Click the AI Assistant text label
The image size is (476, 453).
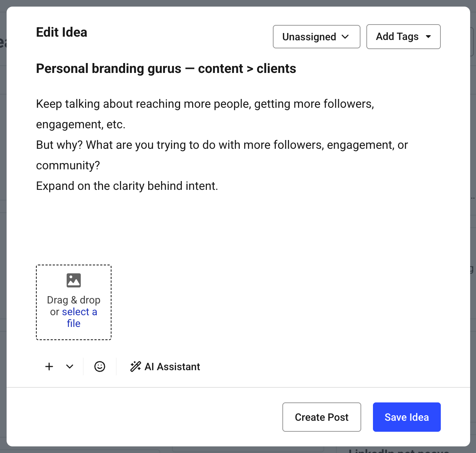[x=172, y=367]
